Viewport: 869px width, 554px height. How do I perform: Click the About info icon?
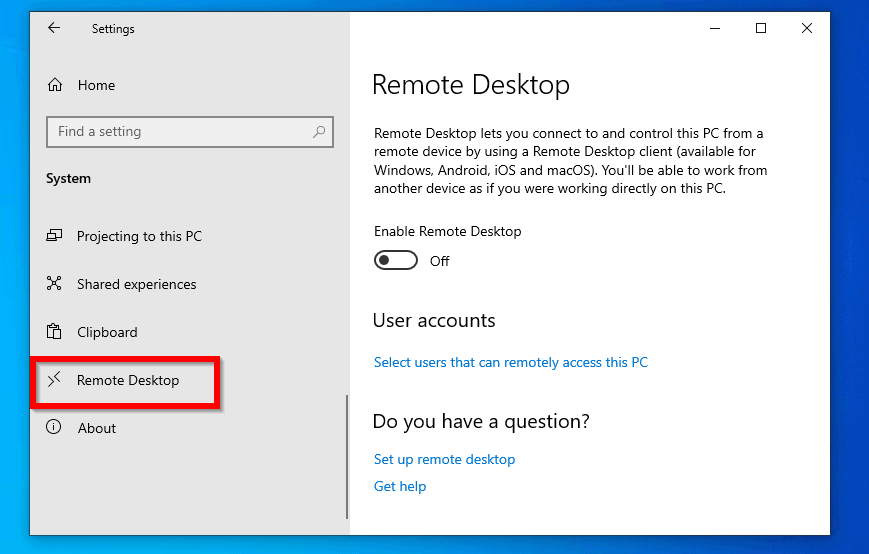[x=54, y=427]
